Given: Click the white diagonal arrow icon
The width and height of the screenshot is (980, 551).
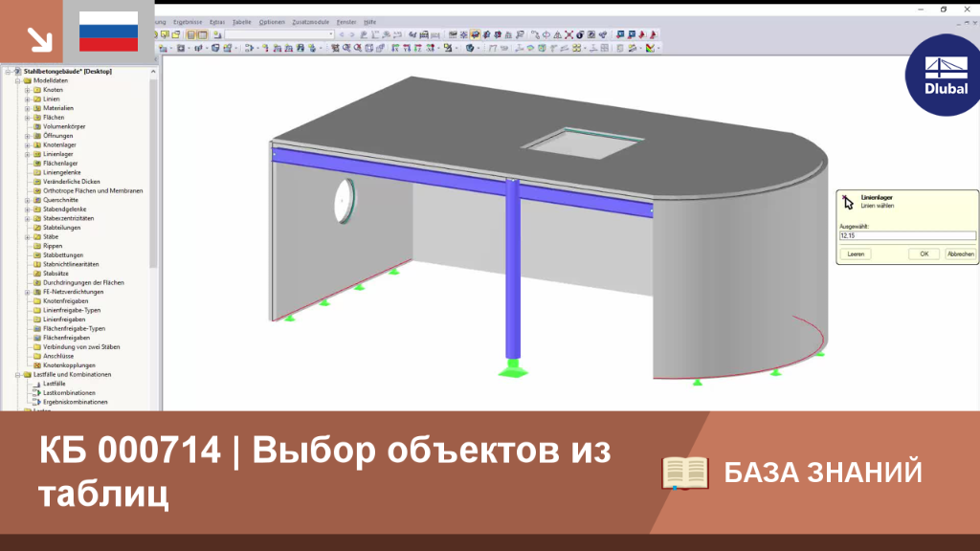Looking at the screenshot, I should (39, 39).
